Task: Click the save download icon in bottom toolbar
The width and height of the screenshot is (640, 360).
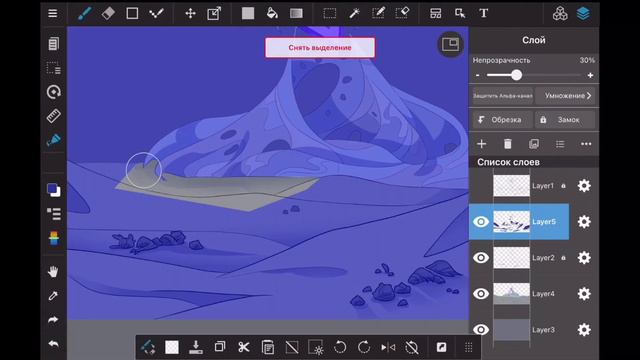Action: [x=196, y=347]
